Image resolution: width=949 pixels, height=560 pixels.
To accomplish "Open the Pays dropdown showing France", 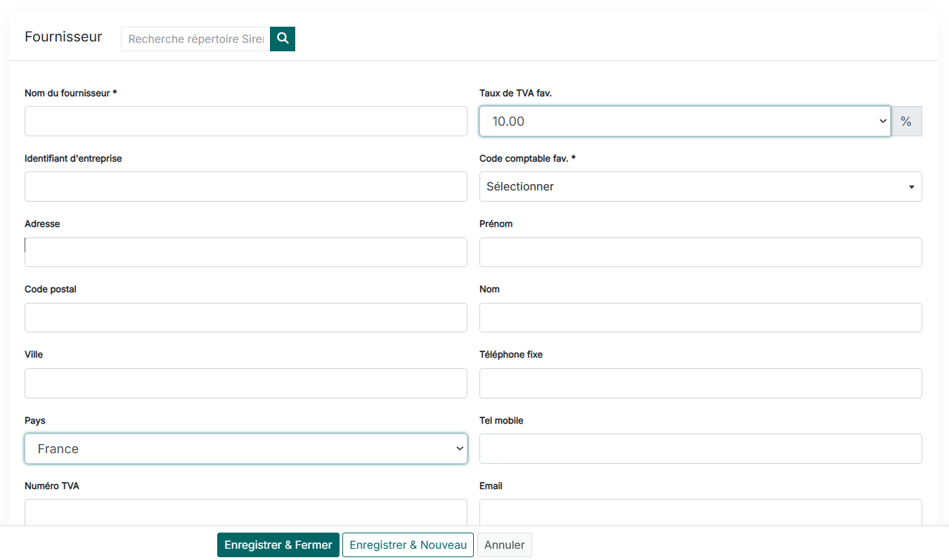I will click(246, 448).
